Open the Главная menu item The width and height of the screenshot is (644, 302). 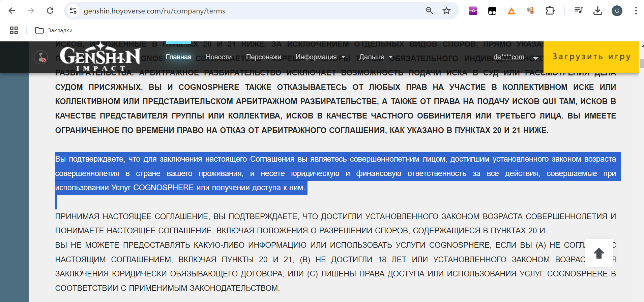178,57
